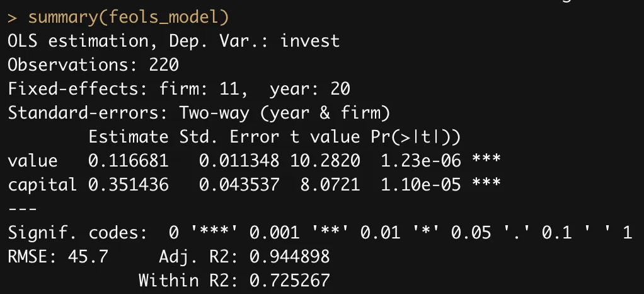This screenshot has width=644, height=294.
Task: Click the 't value' column header
Action: tap(326, 137)
